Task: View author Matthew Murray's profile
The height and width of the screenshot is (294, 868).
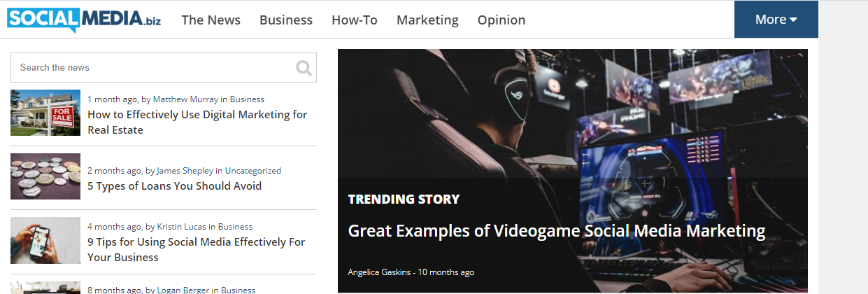Action: (185, 99)
